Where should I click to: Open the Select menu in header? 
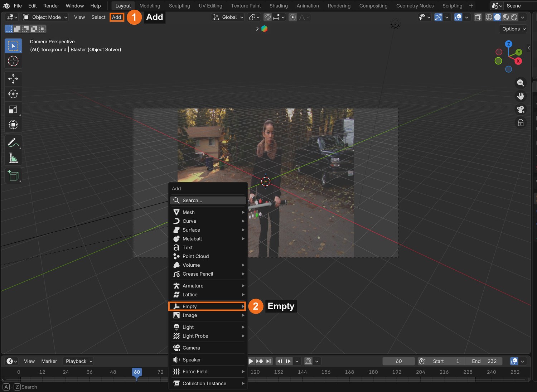98,17
